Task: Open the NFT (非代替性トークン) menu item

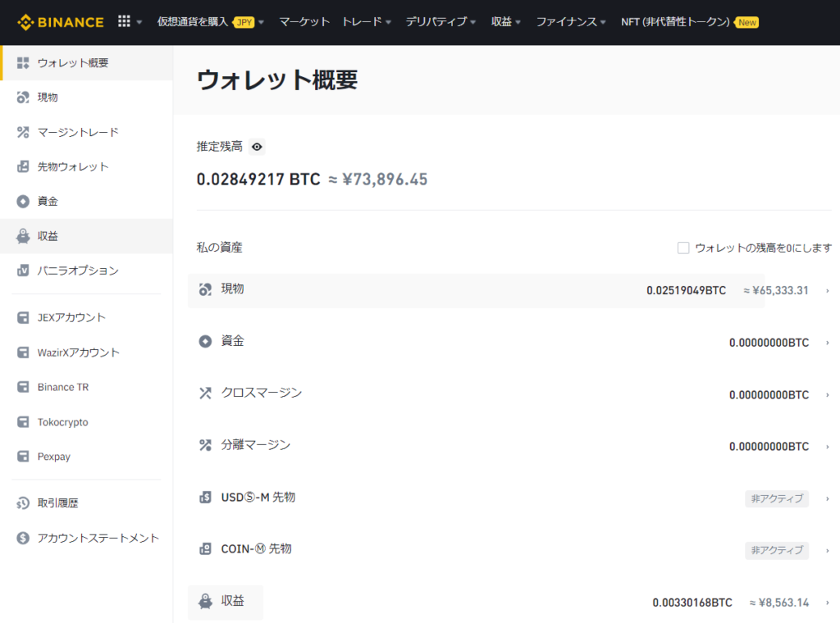Action: 675,22
